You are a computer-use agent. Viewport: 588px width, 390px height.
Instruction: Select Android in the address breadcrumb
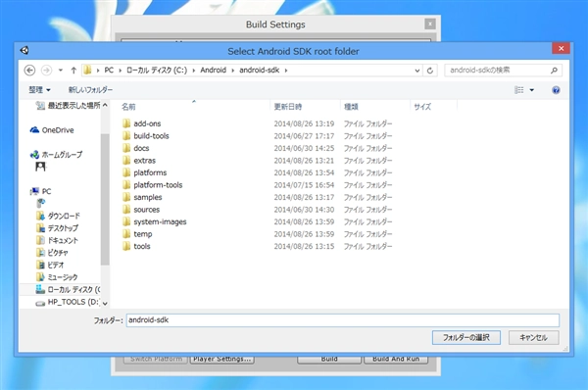coord(213,71)
